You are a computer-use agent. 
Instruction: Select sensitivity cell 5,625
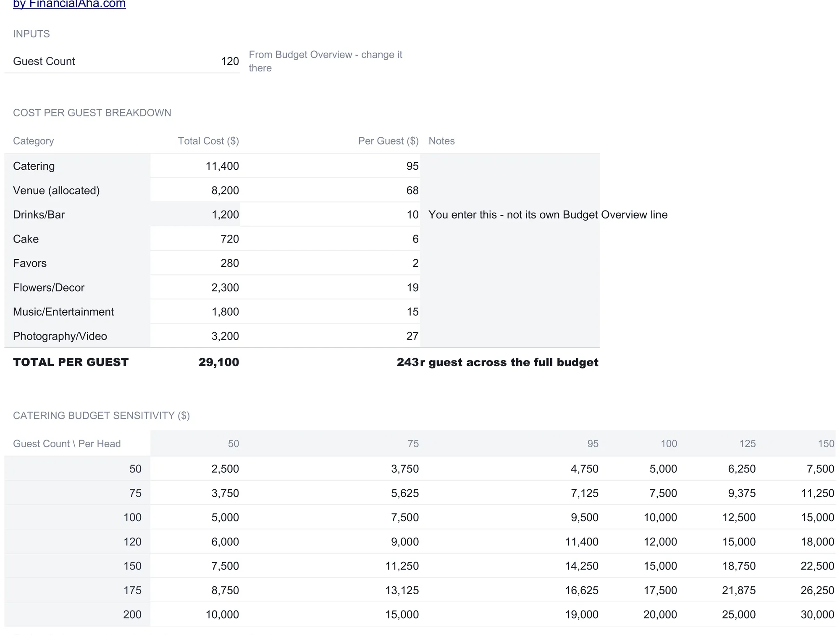(x=405, y=493)
